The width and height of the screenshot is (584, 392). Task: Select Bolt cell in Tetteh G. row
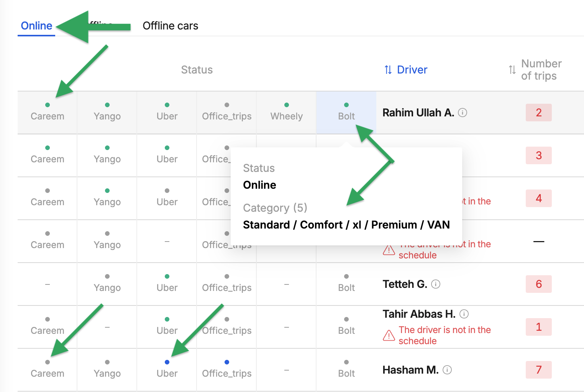point(346,284)
